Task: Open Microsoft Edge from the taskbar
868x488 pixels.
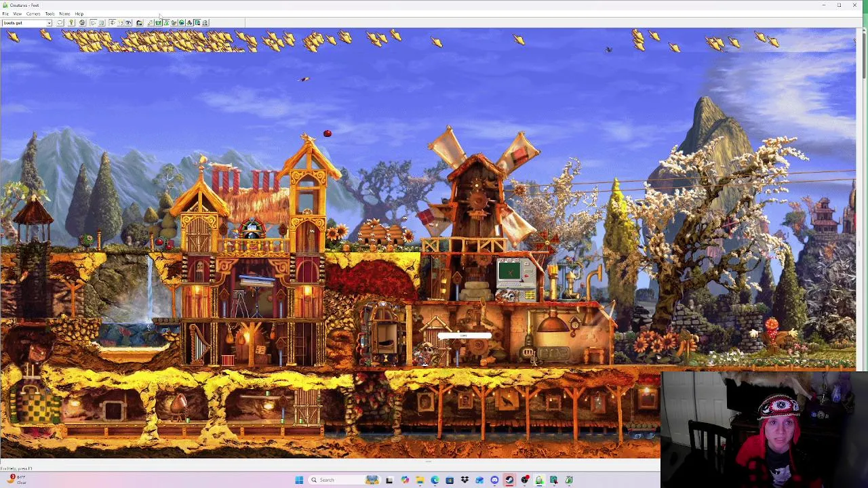Action: coord(435,480)
